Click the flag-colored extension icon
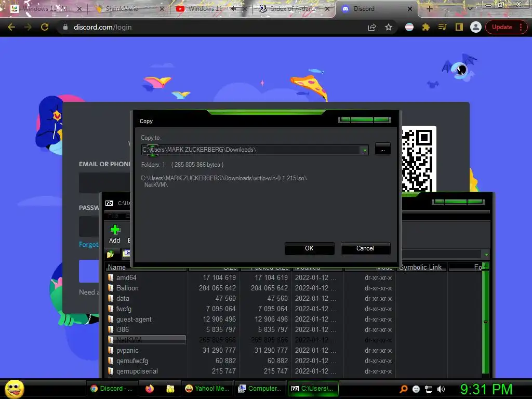The image size is (532, 399). click(409, 27)
